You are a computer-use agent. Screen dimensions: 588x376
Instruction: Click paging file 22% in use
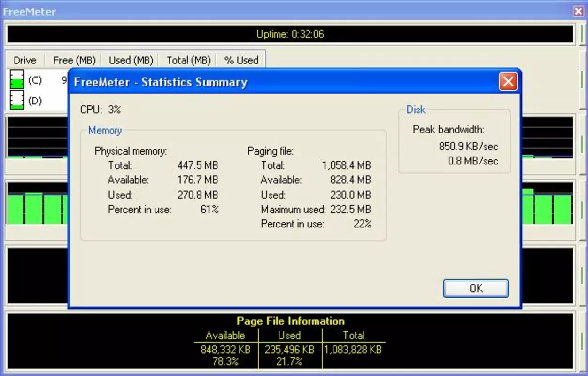[362, 224]
